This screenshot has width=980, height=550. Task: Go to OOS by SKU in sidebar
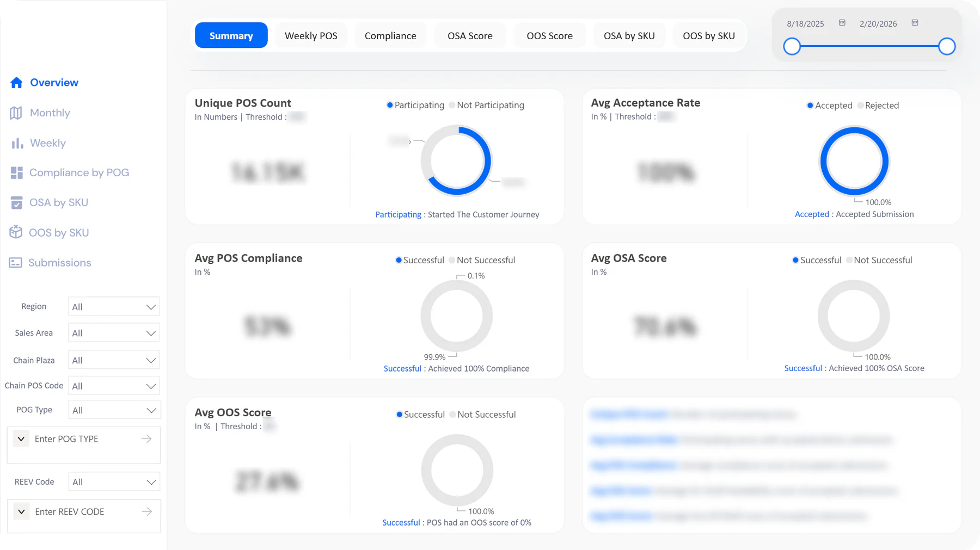(59, 233)
